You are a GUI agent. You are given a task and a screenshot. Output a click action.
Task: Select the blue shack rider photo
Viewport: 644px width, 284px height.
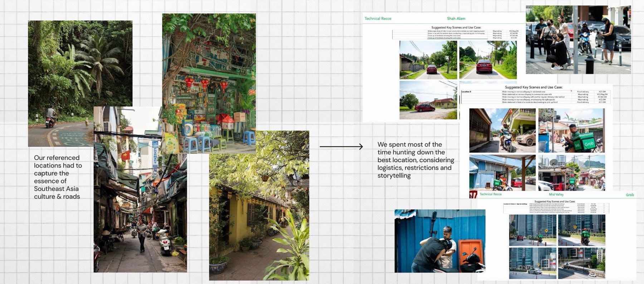coord(502,173)
